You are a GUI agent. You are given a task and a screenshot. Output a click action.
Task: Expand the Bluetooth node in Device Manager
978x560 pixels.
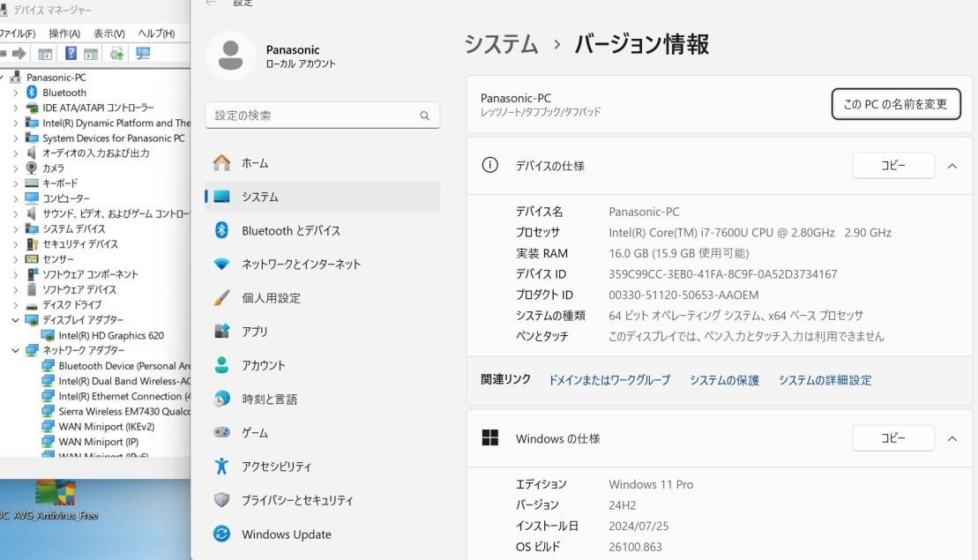(16, 93)
